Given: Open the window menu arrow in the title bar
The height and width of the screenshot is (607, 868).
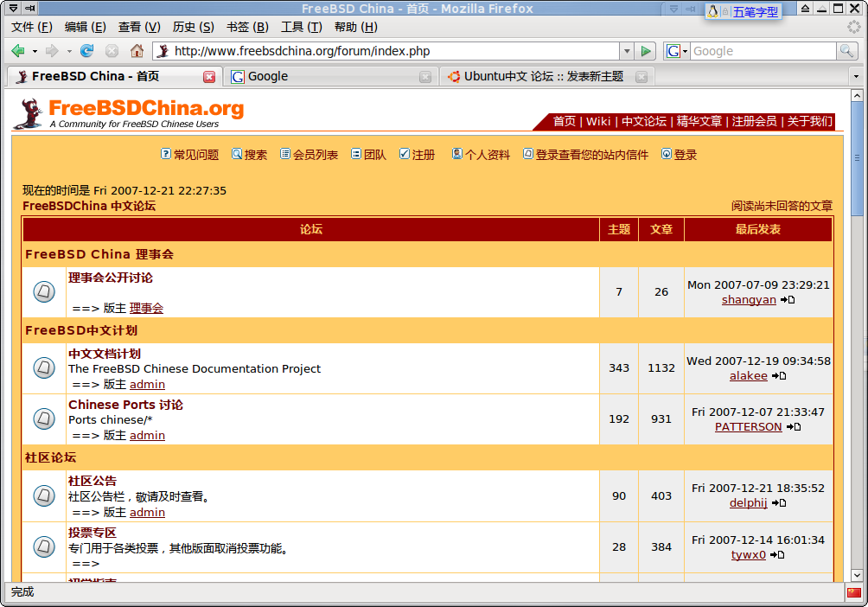Looking at the screenshot, I should (x=13, y=9).
